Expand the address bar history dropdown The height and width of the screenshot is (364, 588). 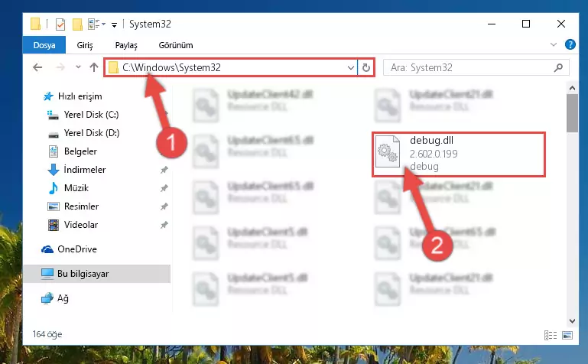(351, 68)
